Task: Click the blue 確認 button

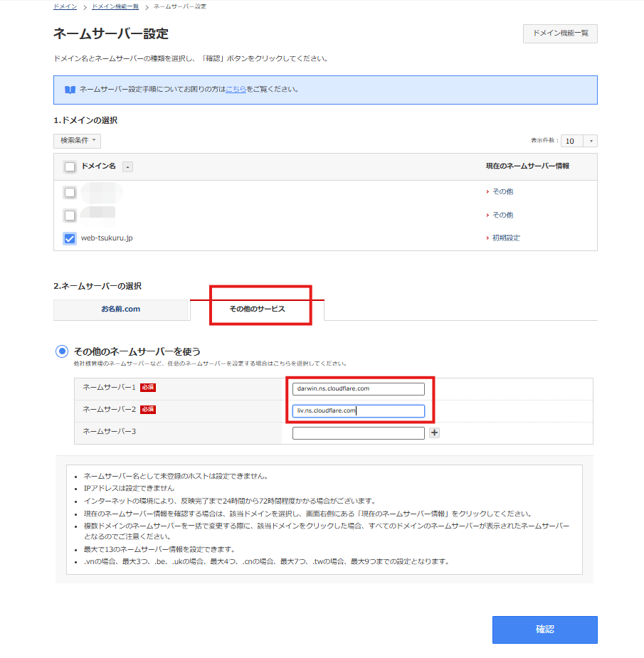Action: pyautogui.click(x=544, y=630)
